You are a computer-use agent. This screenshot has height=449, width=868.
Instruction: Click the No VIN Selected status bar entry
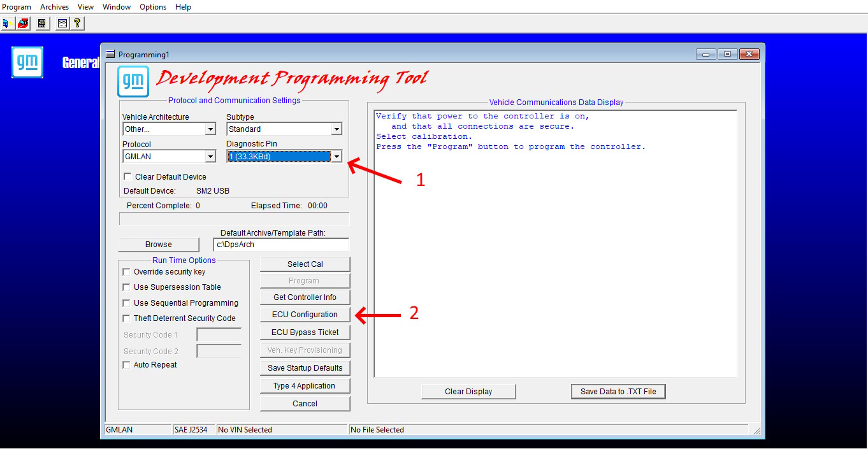282,430
